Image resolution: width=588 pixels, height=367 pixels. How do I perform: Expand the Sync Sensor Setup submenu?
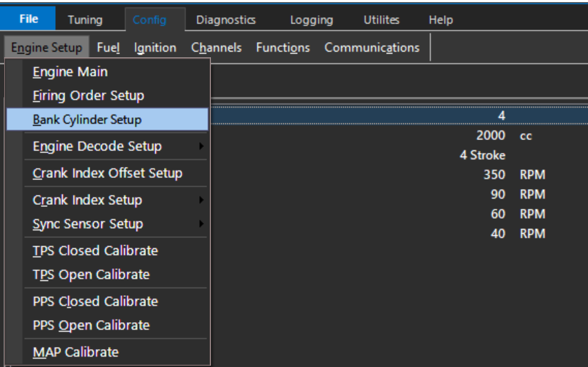88,224
